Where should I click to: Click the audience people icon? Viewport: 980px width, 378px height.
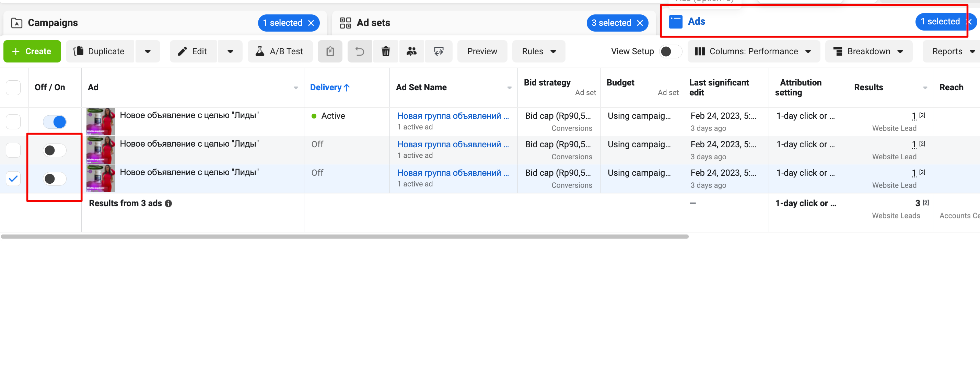(411, 51)
